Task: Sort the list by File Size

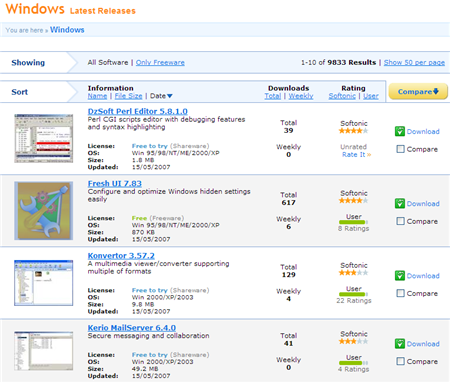Action: (128, 96)
